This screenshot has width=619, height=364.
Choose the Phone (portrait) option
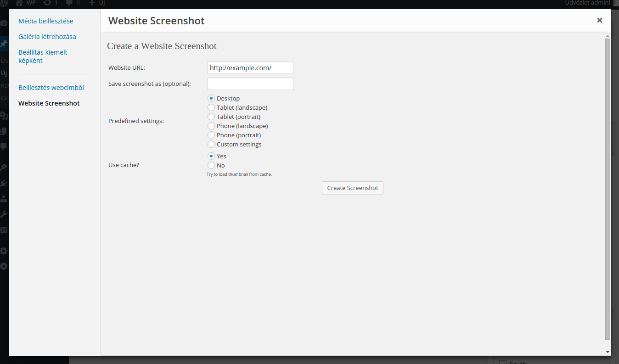pyautogui.click(x=211, y=135)
